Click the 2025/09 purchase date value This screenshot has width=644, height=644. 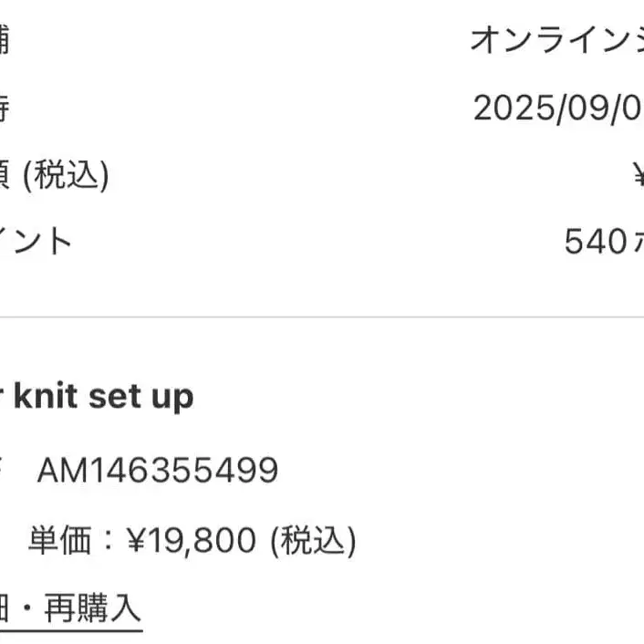coord(556,108)
